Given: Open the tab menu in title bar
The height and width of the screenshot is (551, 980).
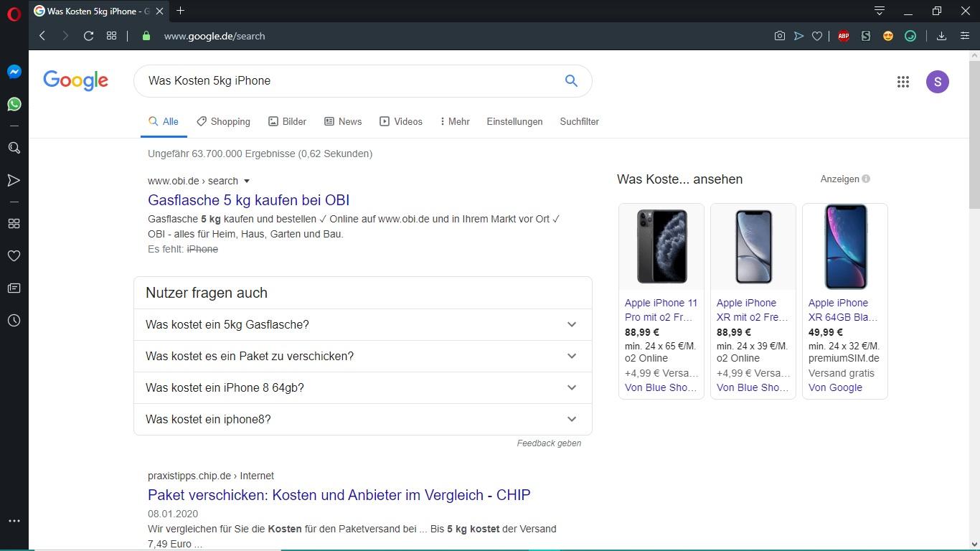Looking at the screenshot, I should (879, 11).
